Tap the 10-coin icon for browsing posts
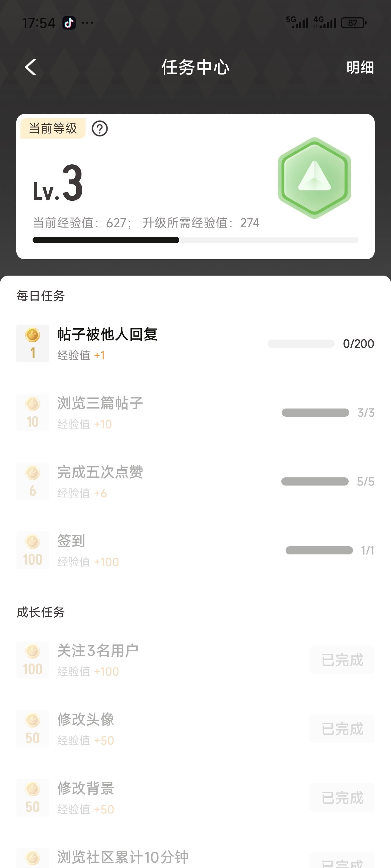Viewport: 391px width, 868px height. [x=33, y=412]
